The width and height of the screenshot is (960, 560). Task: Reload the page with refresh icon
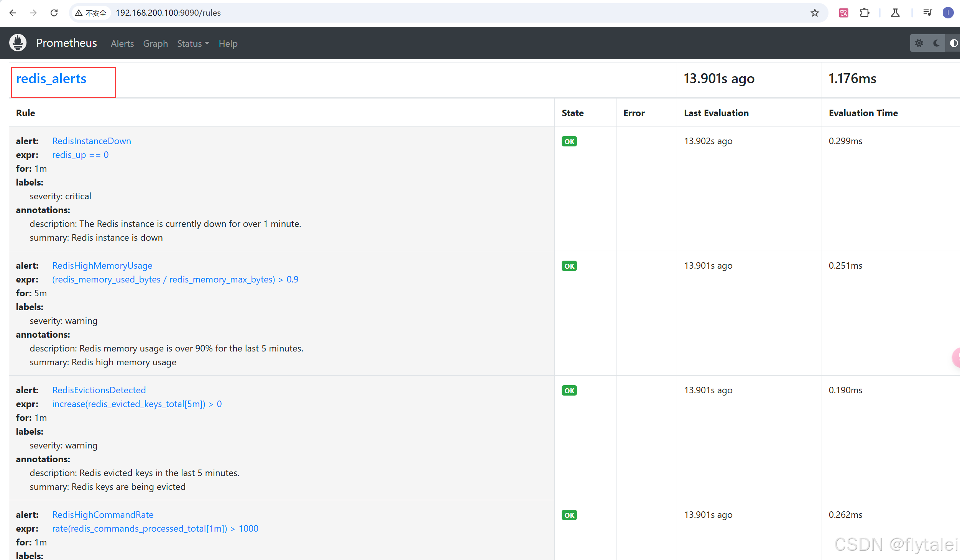click(x=54, y=13)
